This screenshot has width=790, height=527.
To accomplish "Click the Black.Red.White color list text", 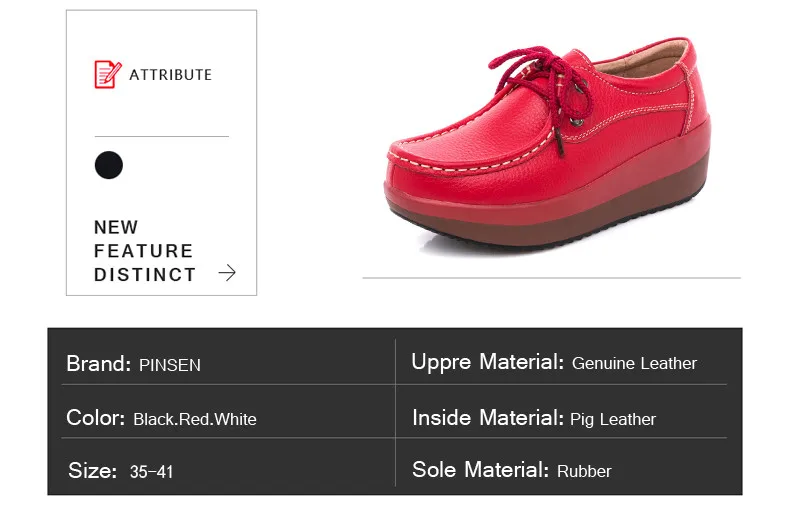I will (194, 419).
